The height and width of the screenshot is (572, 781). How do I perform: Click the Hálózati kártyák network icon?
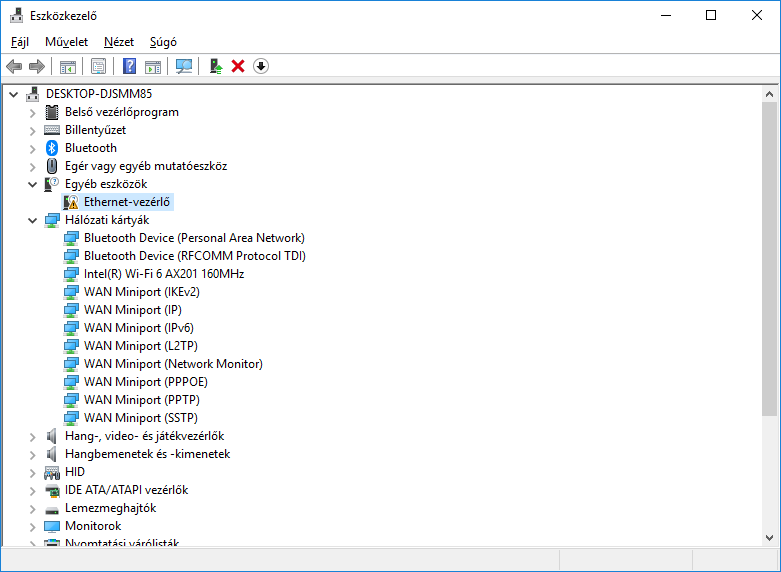tap(52, 220)
